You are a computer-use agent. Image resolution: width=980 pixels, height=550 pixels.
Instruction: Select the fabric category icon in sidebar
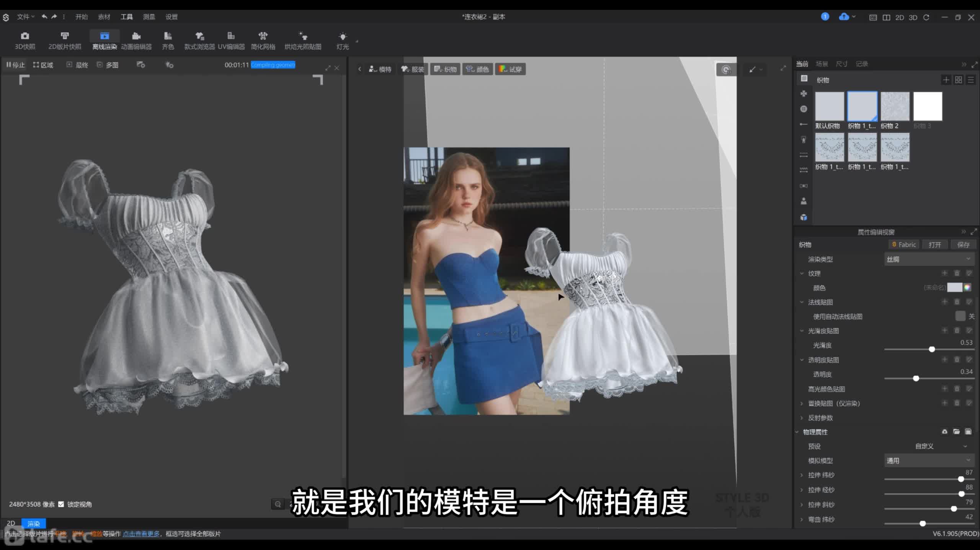pyautogui.click(x=804, y=79)
